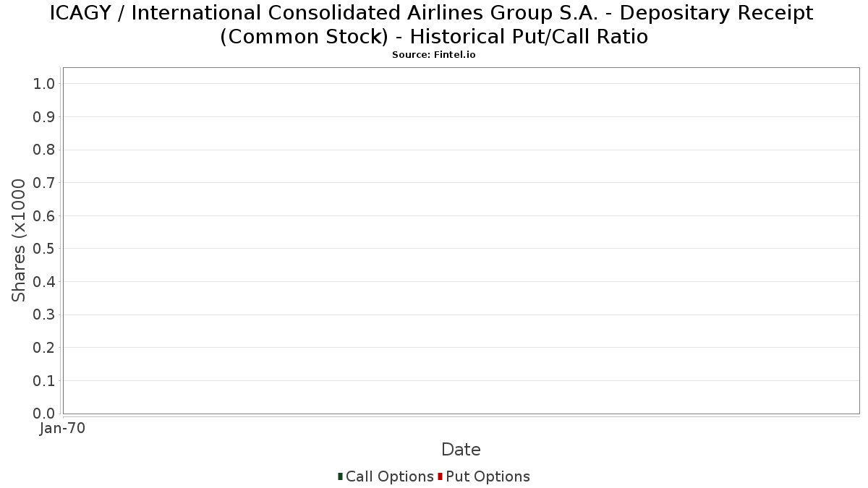Click the 0.8 y-axis tick label

coord(44,150)
